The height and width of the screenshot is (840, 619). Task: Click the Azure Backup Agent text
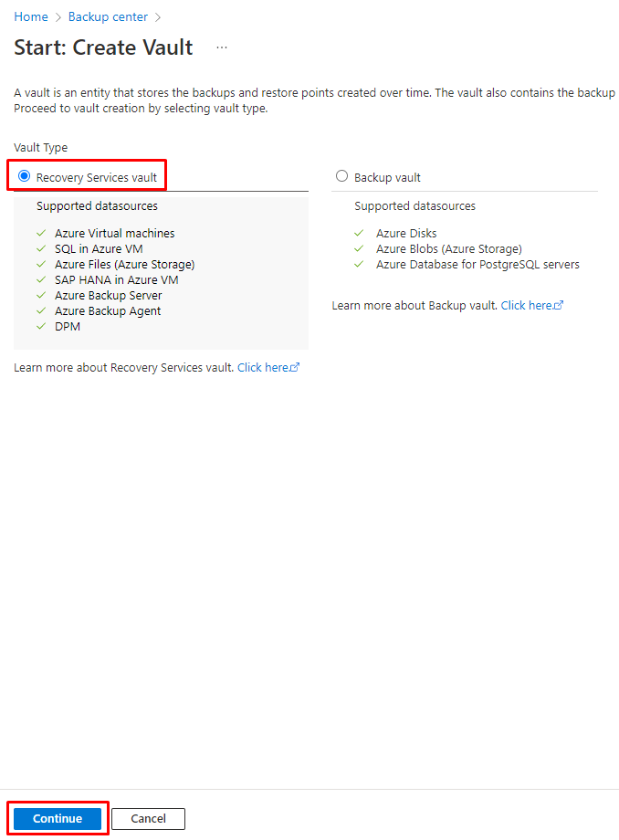pos(108,310)
